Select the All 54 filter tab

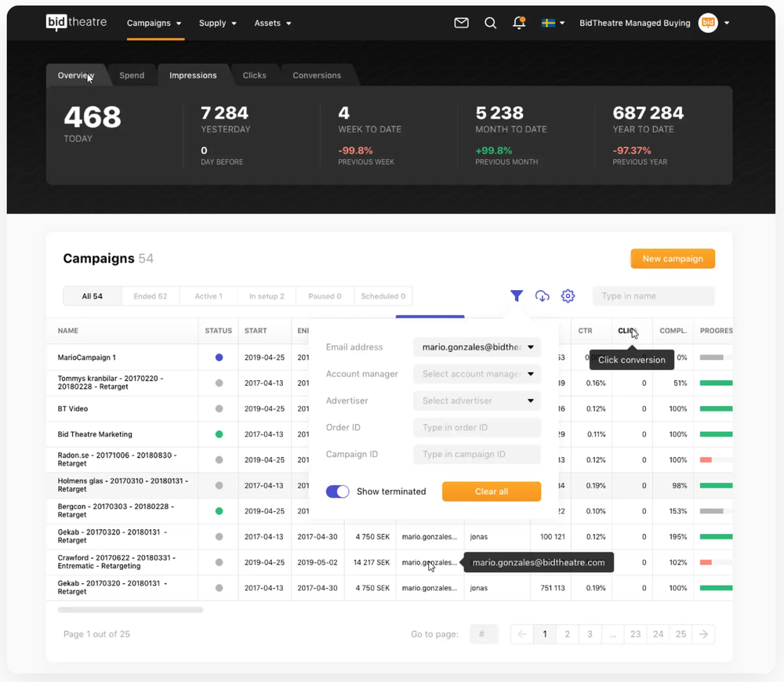pyautogui.click(x=92, y=296)
